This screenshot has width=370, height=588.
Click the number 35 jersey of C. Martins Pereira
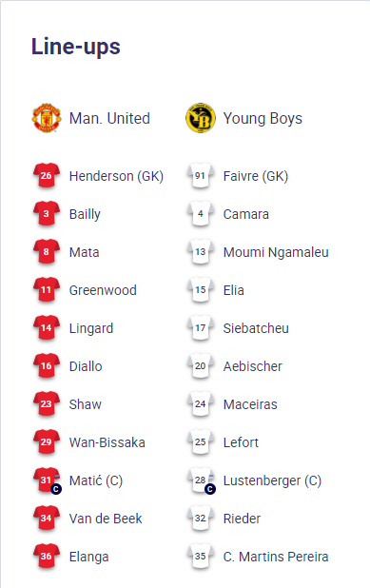(201, 556)
